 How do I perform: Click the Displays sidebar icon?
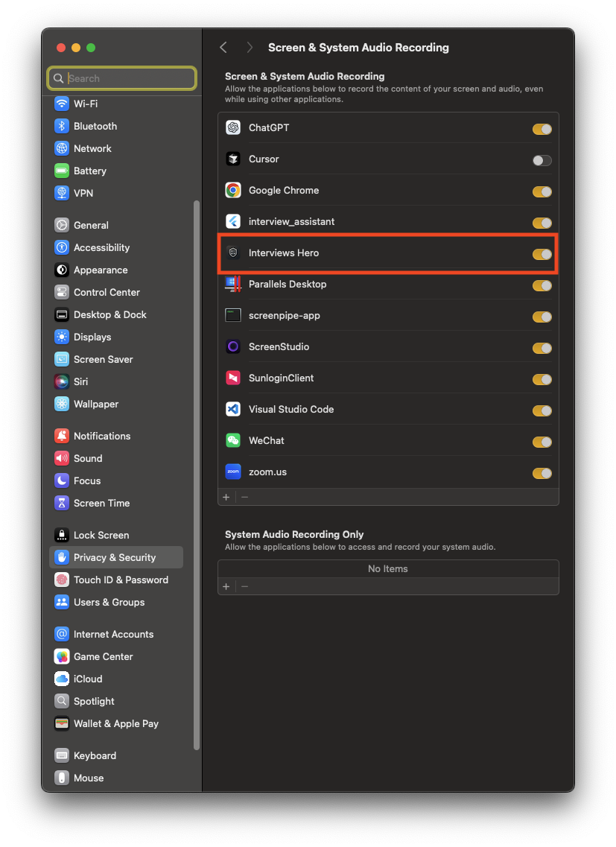(x=62, y=337)
